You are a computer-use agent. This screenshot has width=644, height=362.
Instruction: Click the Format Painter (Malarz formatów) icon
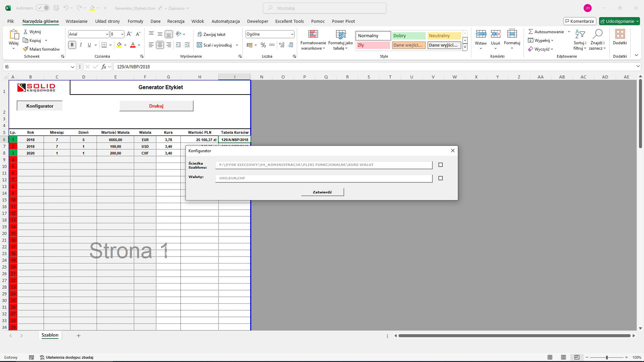(26, 49)
